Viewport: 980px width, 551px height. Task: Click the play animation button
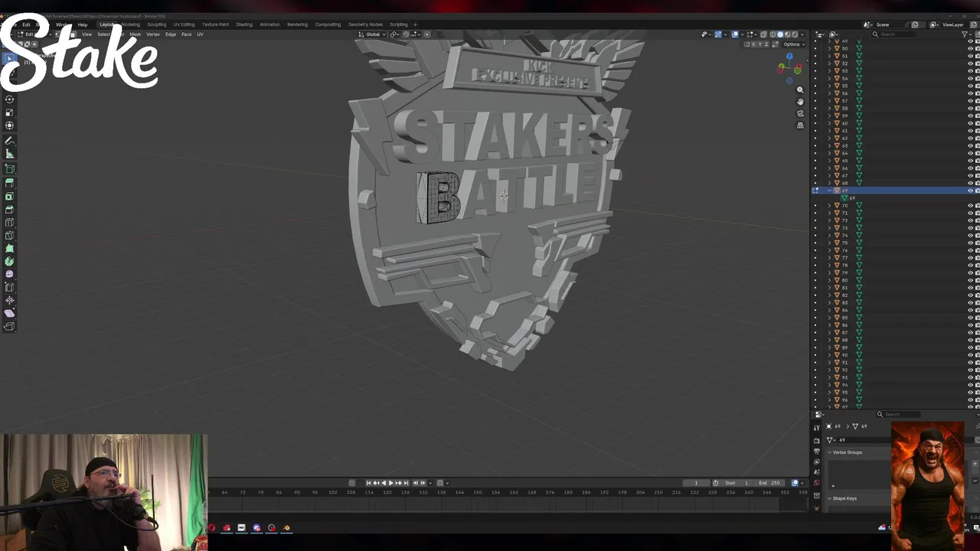(391, 483)
